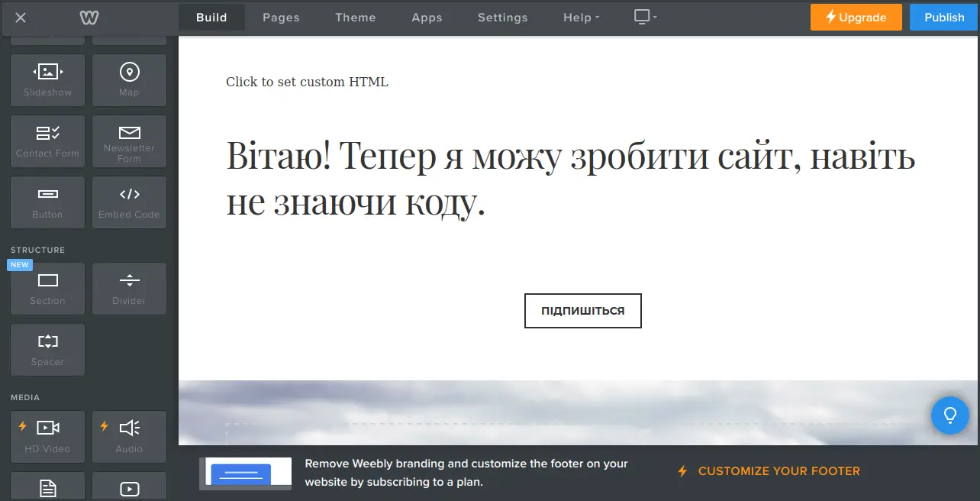Close the editor with the X icon

(21, 18)
